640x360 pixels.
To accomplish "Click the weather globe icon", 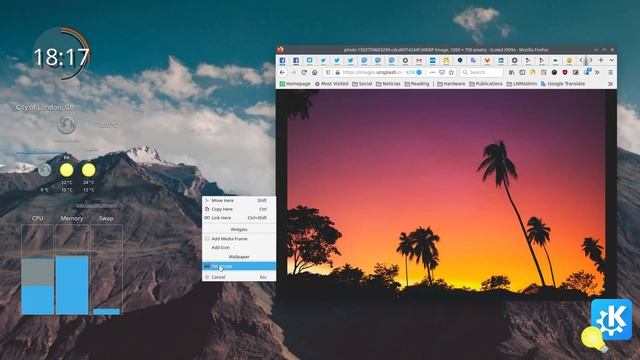I will 67,125.
